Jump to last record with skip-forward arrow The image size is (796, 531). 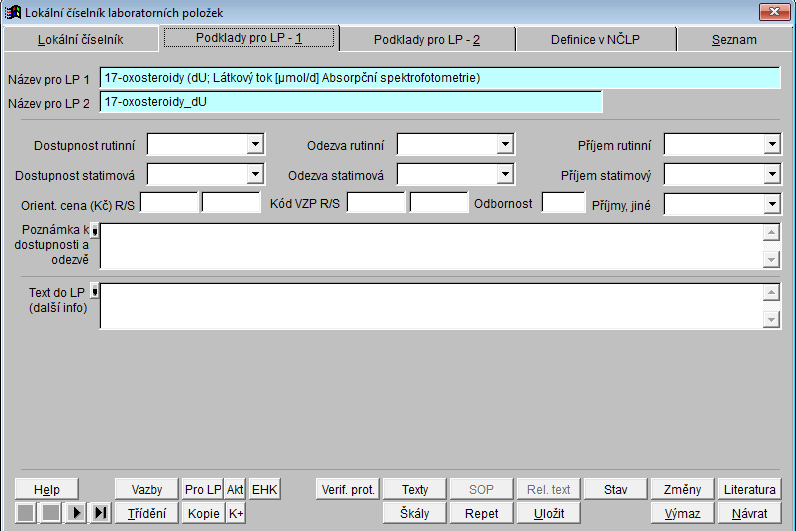click(100, 513)
